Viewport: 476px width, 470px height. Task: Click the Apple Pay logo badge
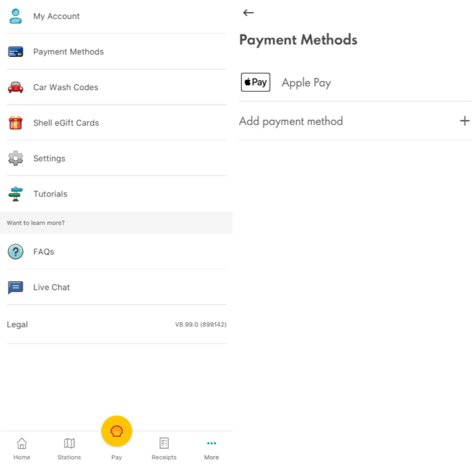pyautogui.click(x=256, y=82)
